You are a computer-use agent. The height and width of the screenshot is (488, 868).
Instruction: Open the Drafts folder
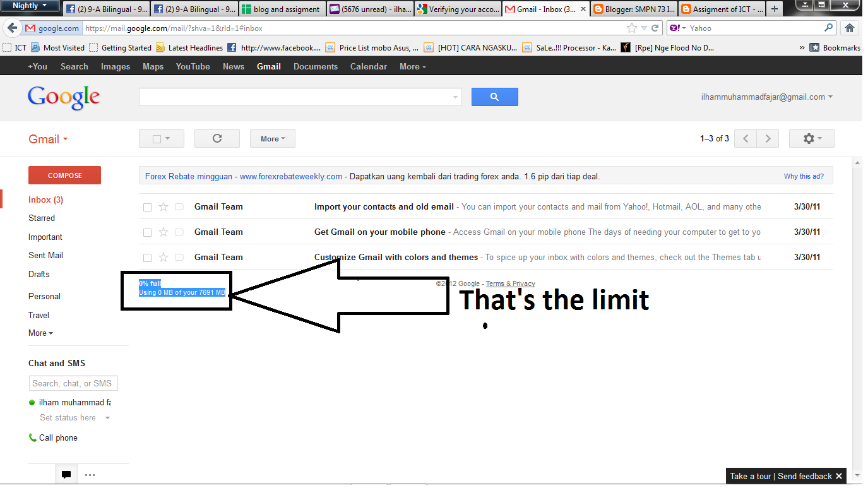click(39, 274)
